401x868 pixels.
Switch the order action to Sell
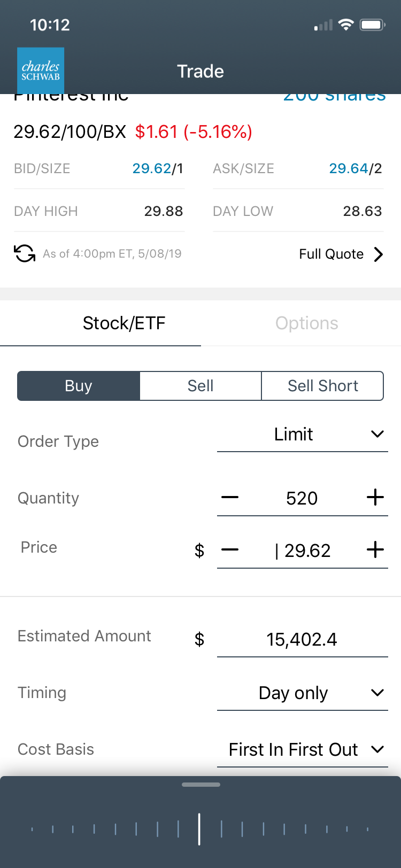pos(200,386)
